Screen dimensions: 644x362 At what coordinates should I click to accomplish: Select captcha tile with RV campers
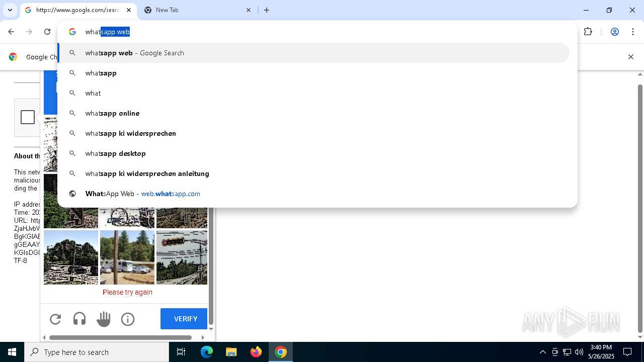click(127, 257)
